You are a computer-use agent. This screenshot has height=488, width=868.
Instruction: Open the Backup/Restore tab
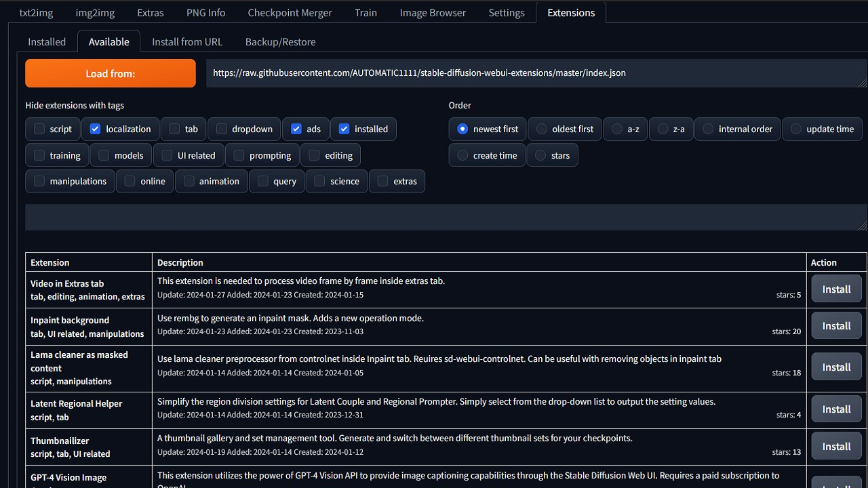click(x=280, y=42)
